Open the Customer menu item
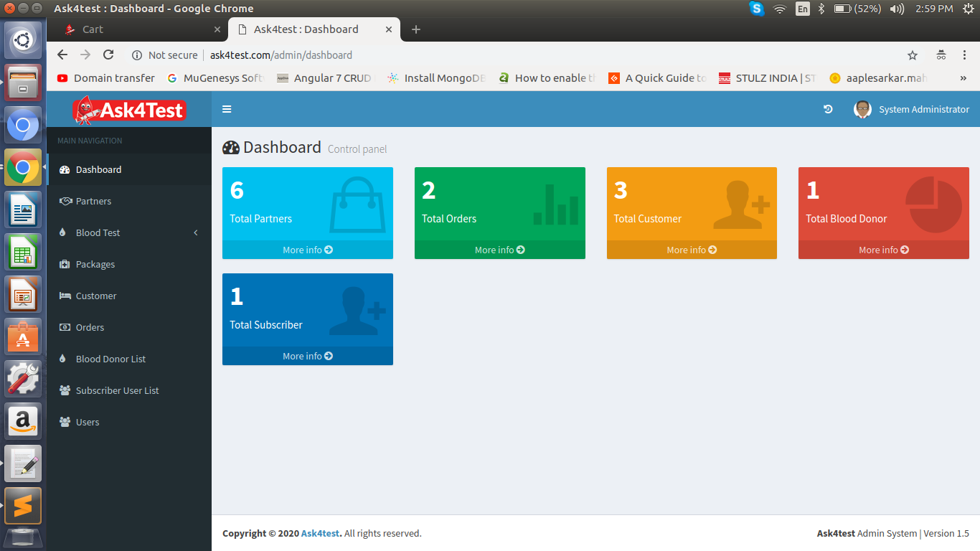This screenshot has height=551, width=980. point(96,296)
